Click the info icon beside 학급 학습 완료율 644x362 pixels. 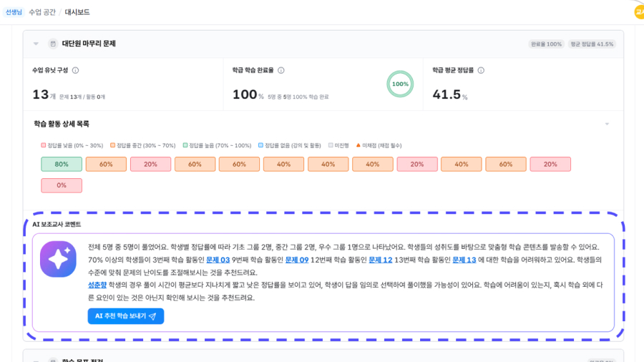[281, 71]
